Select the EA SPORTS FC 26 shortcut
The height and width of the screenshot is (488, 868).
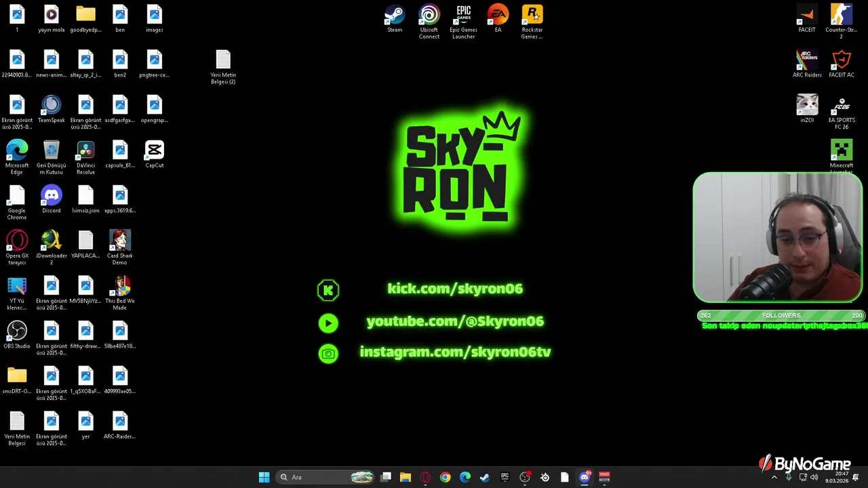842,113
